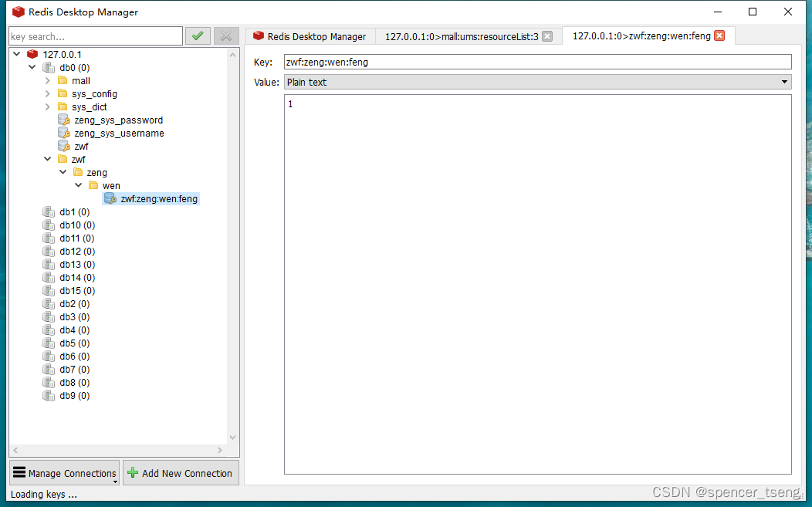Click the db2 database icon

coord(49,303)
